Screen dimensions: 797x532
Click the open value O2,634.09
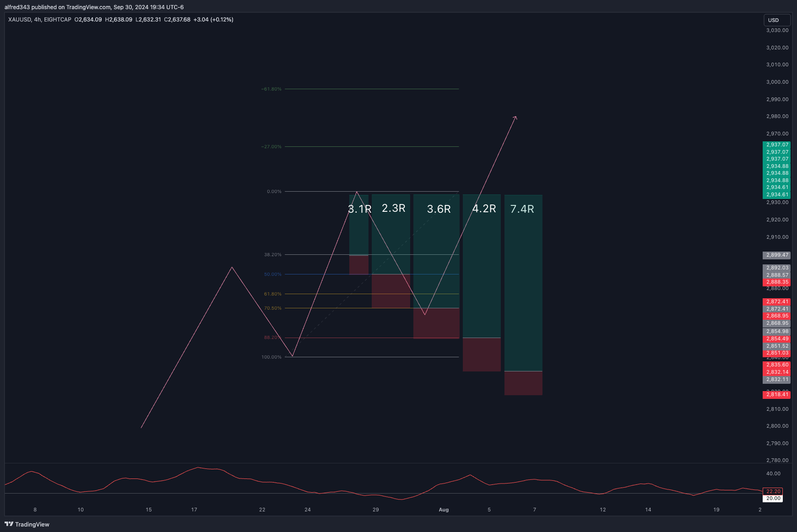coord(88,20)
